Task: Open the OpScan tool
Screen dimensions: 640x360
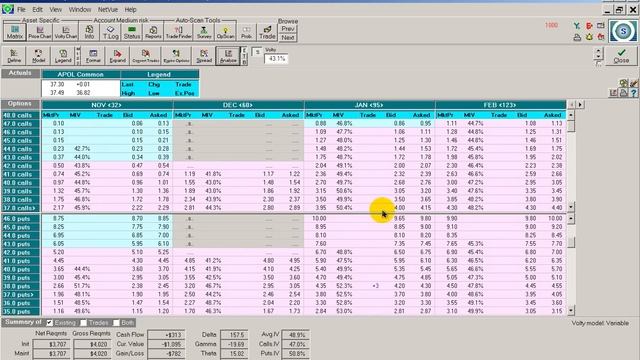Action: [x=225, y=32]
